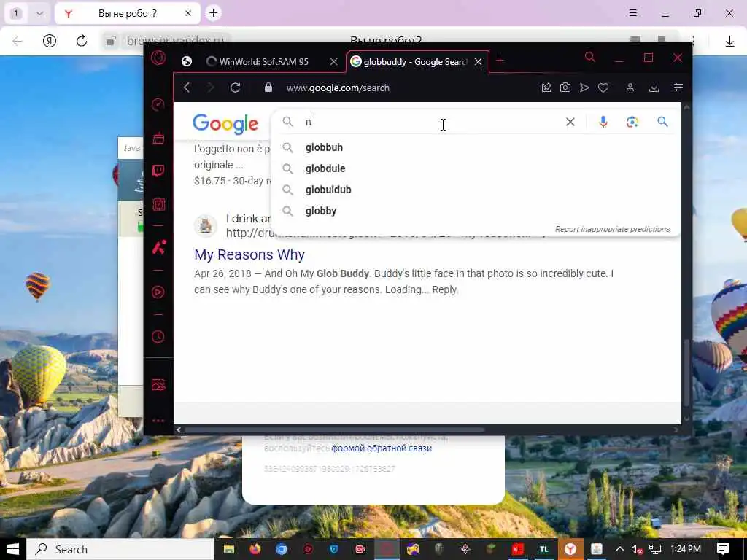This screenshot has width=747, height=560.
Task: Open the GX Cleaner chip icon in sidebar
Action: (x=158, y=204)
